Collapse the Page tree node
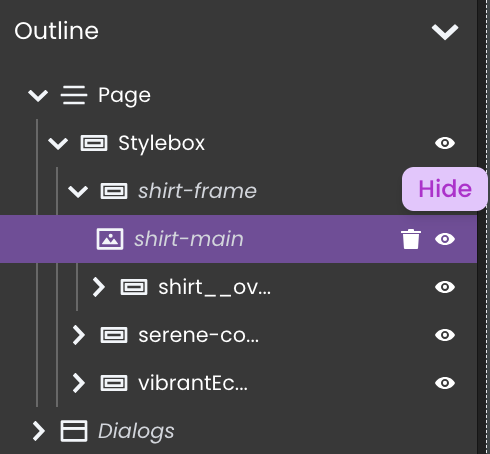Image resolution: width=490 pixels, height=454 pixels. click(x=38, y=95)
